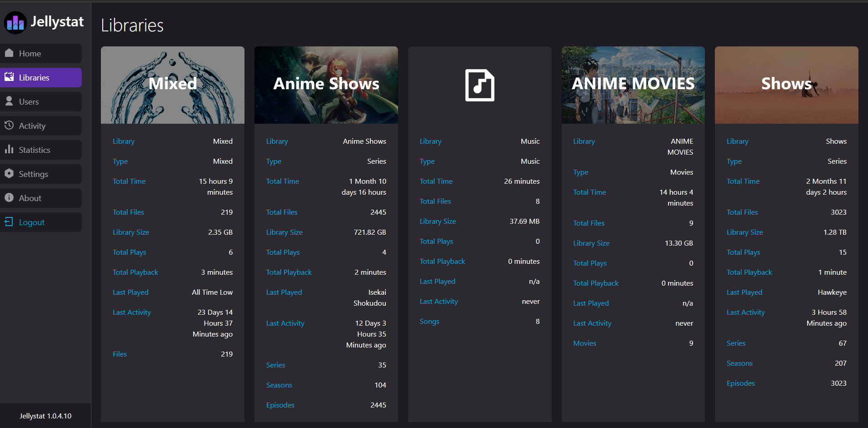
Task: Open the Mixed library banner
Action: (173, 85)
